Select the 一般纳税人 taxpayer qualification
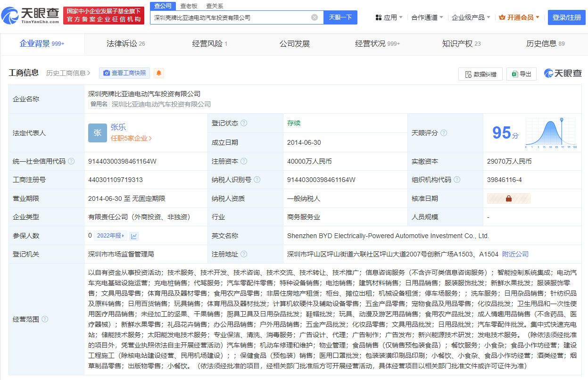 (304, 198)
